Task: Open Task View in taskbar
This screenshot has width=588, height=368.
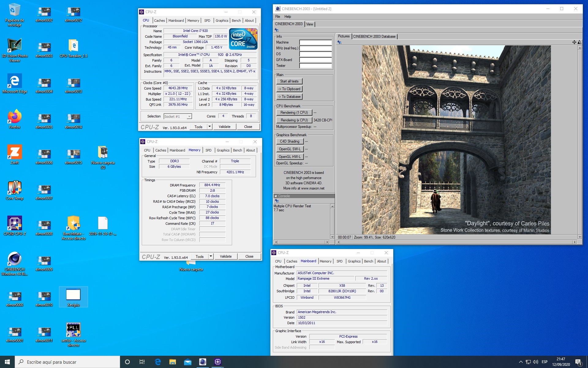Action: coord(142,362)
